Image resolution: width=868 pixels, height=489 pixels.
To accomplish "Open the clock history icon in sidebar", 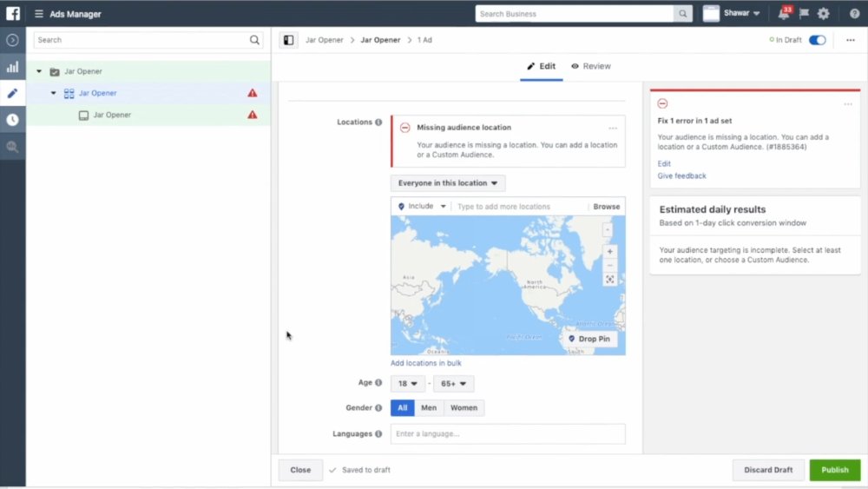I will click(x=12, y=120).
